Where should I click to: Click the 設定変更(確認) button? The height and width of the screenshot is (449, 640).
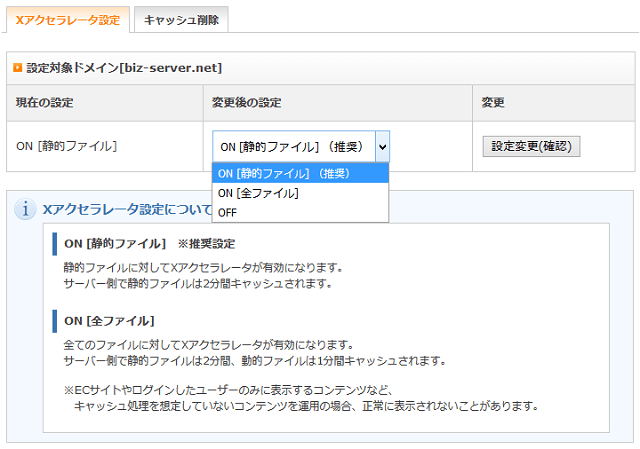531,146
